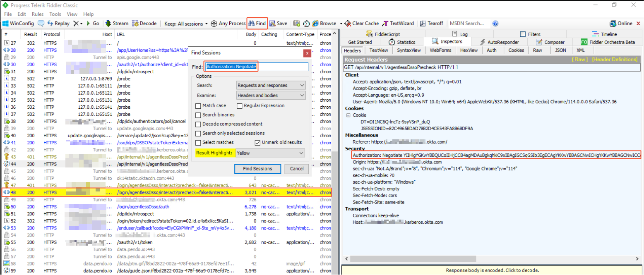Switch to the Statistics tab
644x275 pixels.
click(402, 42)
